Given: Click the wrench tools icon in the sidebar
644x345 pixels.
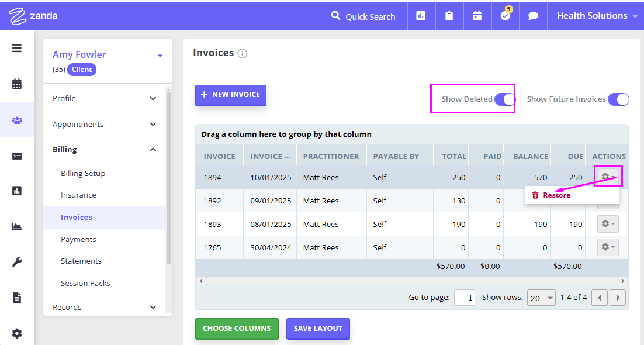Looking at the screenshot, I should coord(17,262).
